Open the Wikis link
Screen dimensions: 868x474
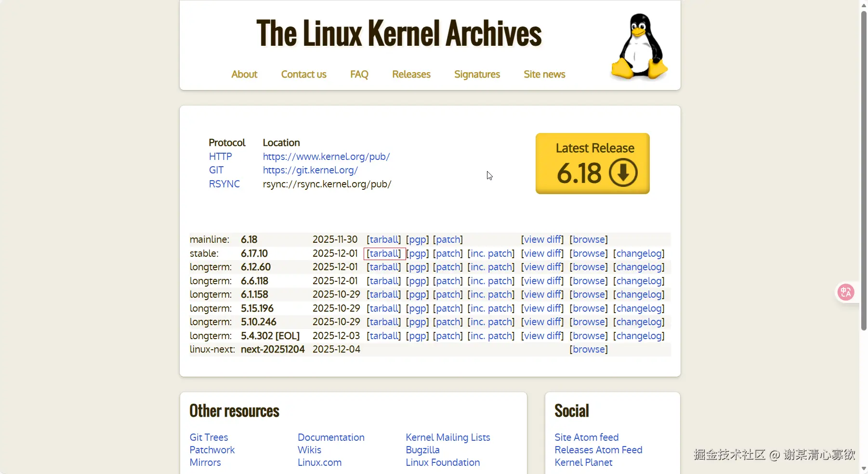click(x=309, y=450)
